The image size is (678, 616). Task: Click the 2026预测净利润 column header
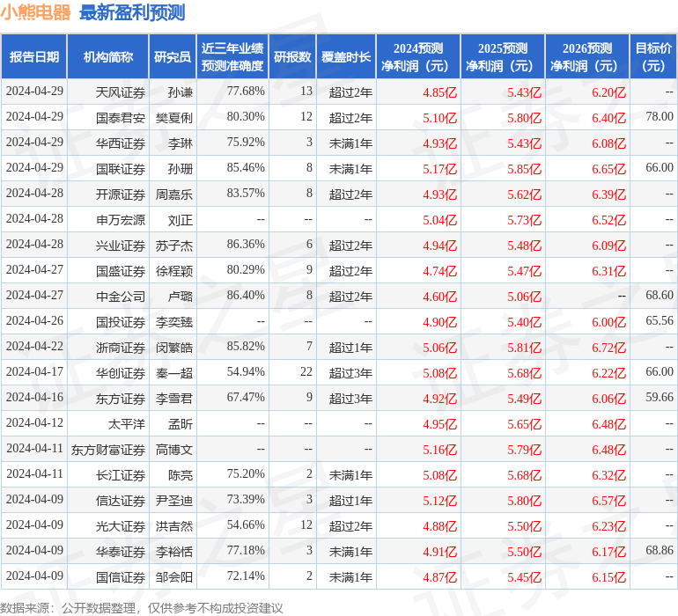pos(587,57)
